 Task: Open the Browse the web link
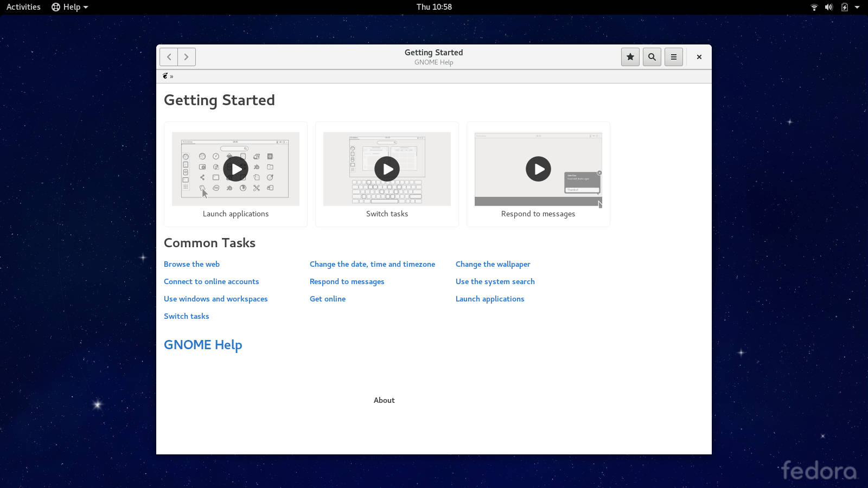pyautogui.click(x=192, y=264)
